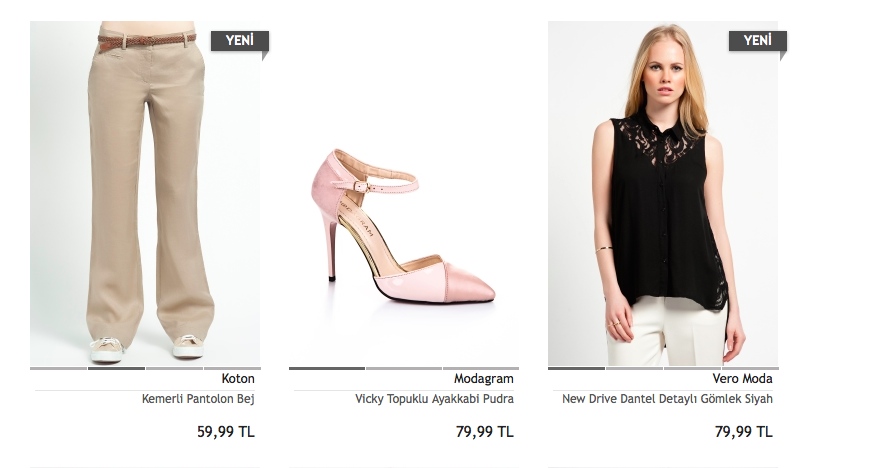Select first image indicator under Koton pants
This screenshot has width=873, height=468.
(x=58, y=368)
